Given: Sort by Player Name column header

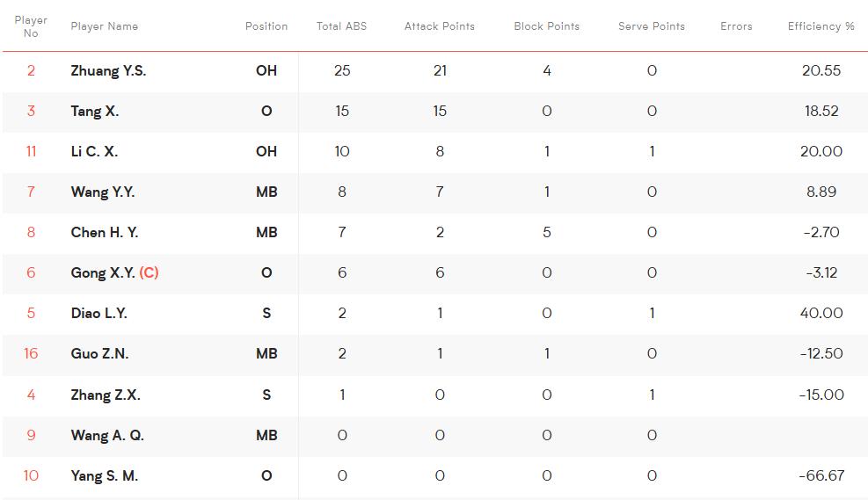Looking at the screenshot, I should (x=104, y=26).
